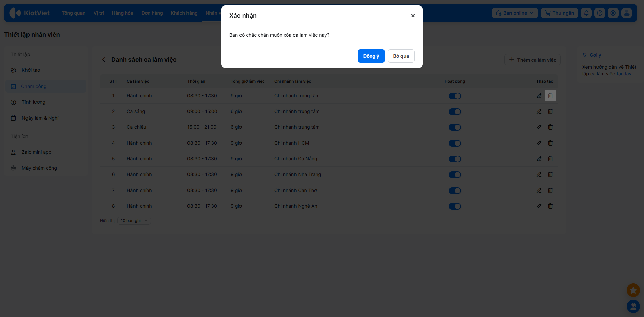Screen dimensions: 644x317
Task: Open settings gear in top bar
Action: 613,13
